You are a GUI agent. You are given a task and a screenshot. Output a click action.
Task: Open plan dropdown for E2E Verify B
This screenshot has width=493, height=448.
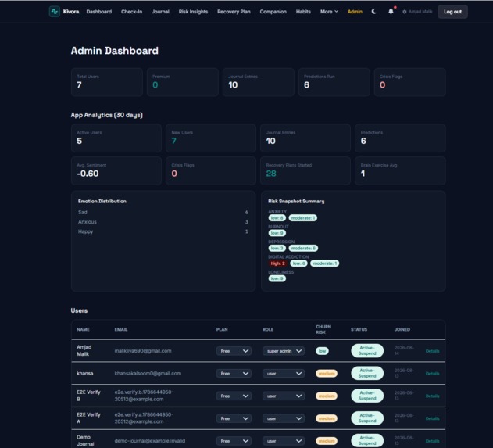pyautogui.click(x=234, y=396)
